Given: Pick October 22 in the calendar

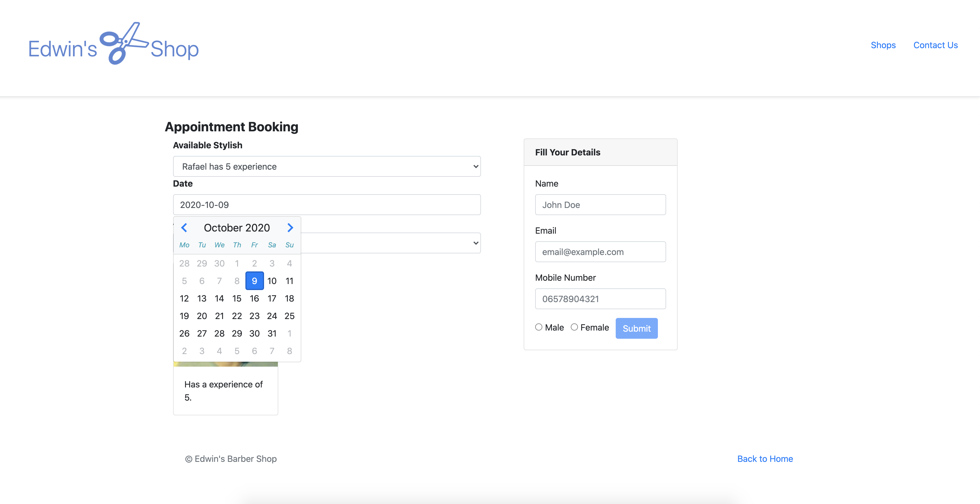Looking at the screenshot, I should pyautogui.click(x=237, y=316).
